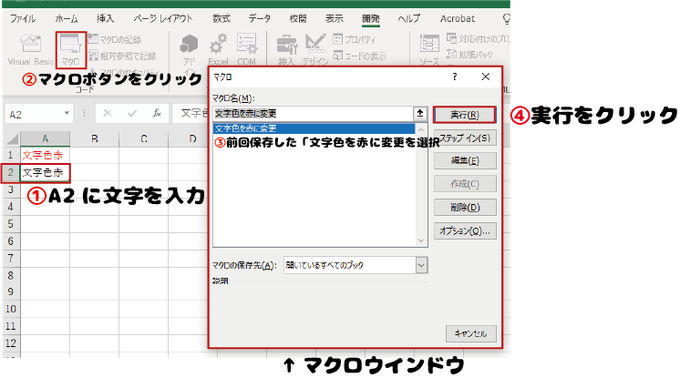Open the ファイル tab
Image resolution: width=680 pixels, height=378 pixels.
click(x=23, y=19)
